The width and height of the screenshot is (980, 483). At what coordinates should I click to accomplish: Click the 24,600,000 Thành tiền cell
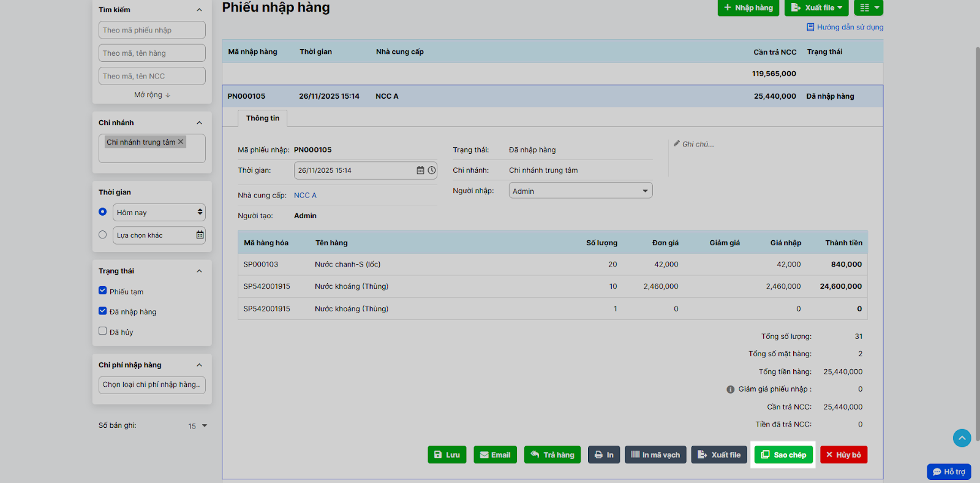[841, 286]
